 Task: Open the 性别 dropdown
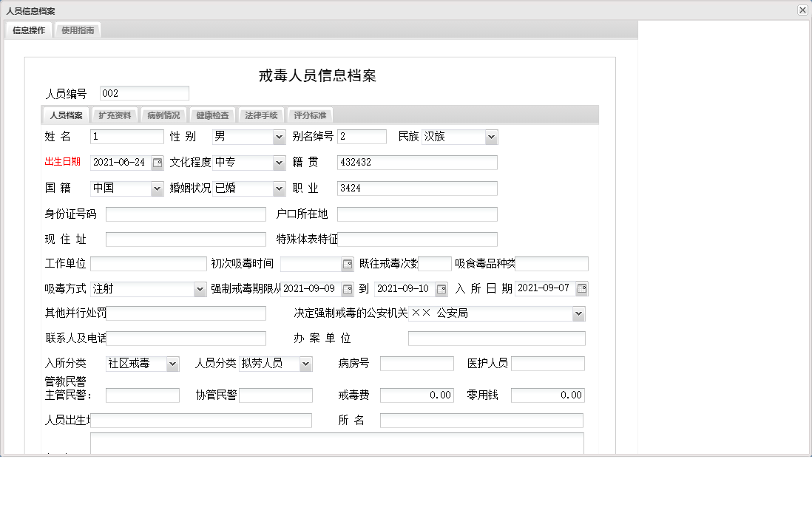pos(277,136)
